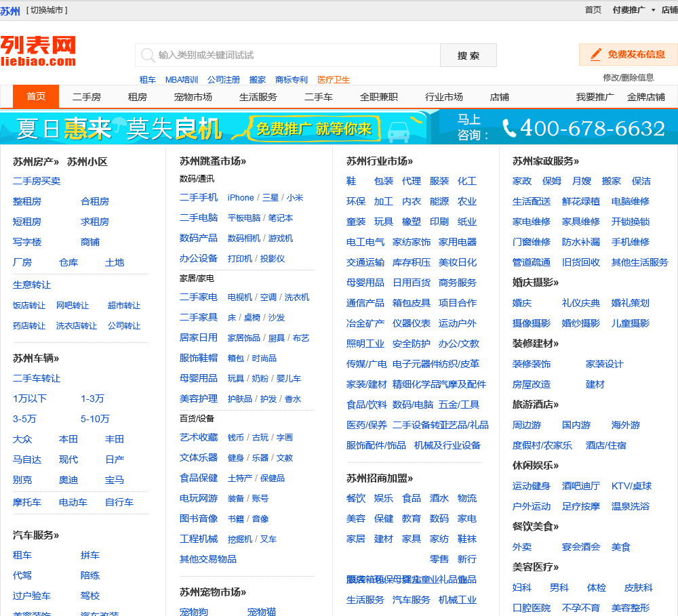
Task: Click the orange 医疗卫生 hot keyword
Action: [333, 80]
